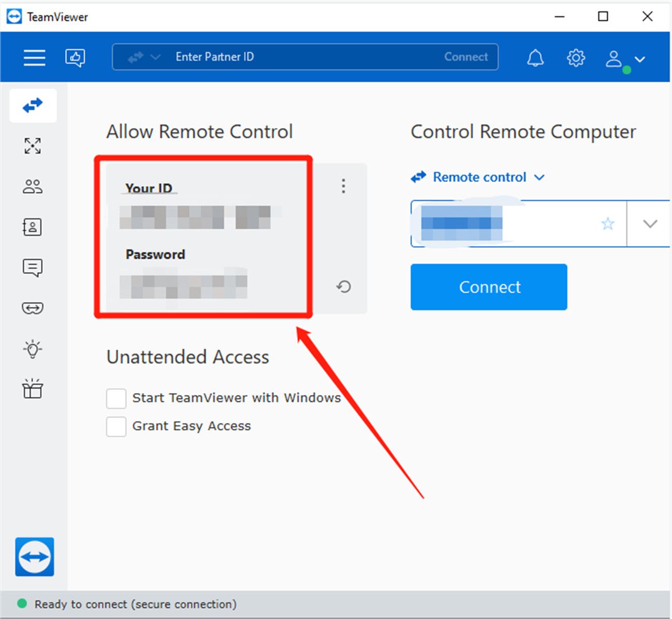Enable Start TeamViewer with Windows
The height and width of the screenshot is (619, 672).
point(116,399)
